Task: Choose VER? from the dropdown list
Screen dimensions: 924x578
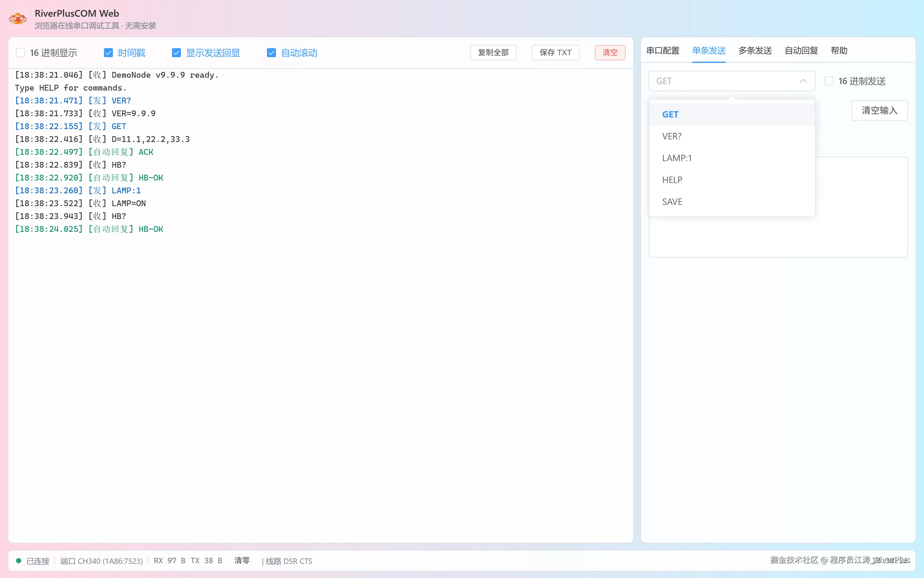Action: pos(732,136)
